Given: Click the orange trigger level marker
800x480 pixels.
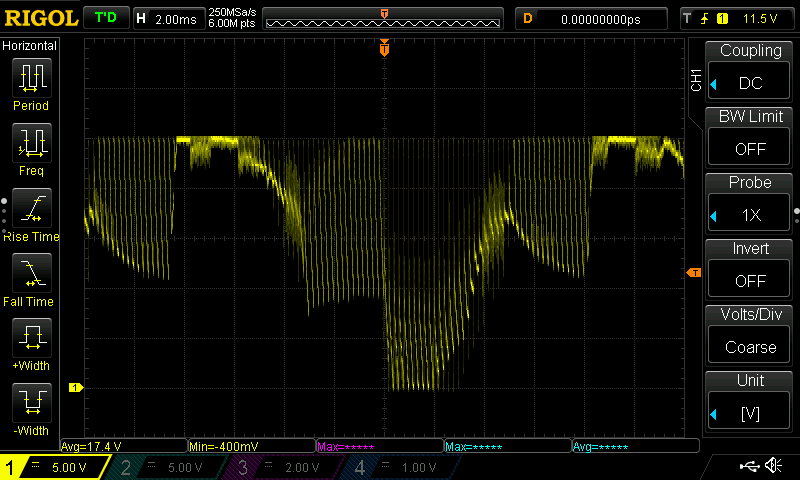Looking at the screenshot, I should 691,273.
